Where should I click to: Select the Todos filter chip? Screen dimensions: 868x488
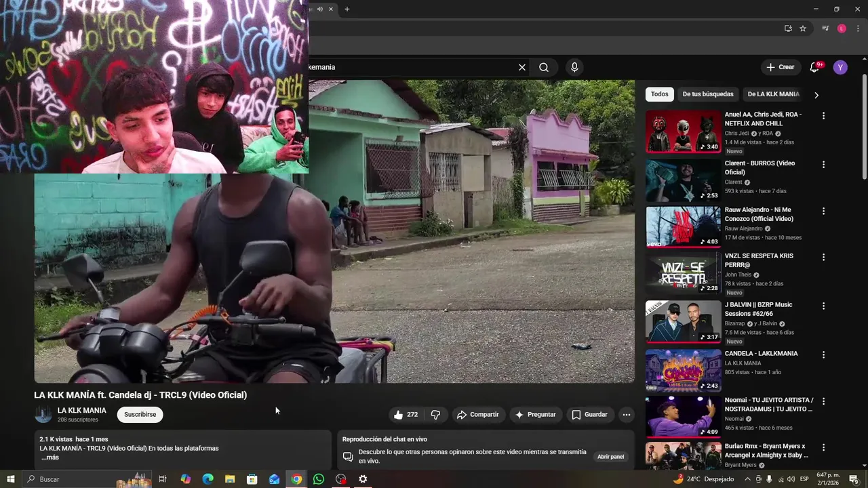click(x=660, y=94)
